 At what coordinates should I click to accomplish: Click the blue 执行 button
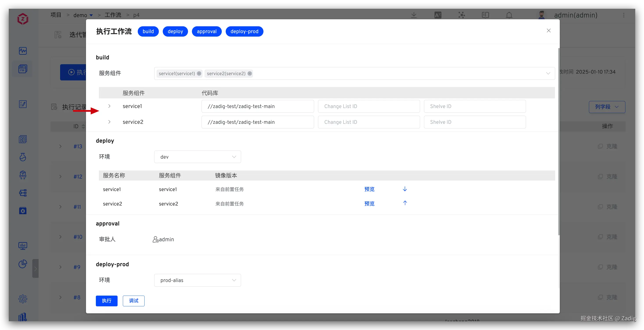click(107, 301)
